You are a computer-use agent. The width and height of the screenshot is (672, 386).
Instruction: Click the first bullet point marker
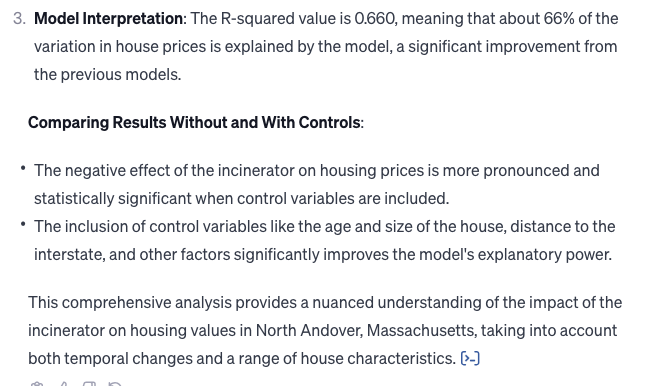[23, 168]
